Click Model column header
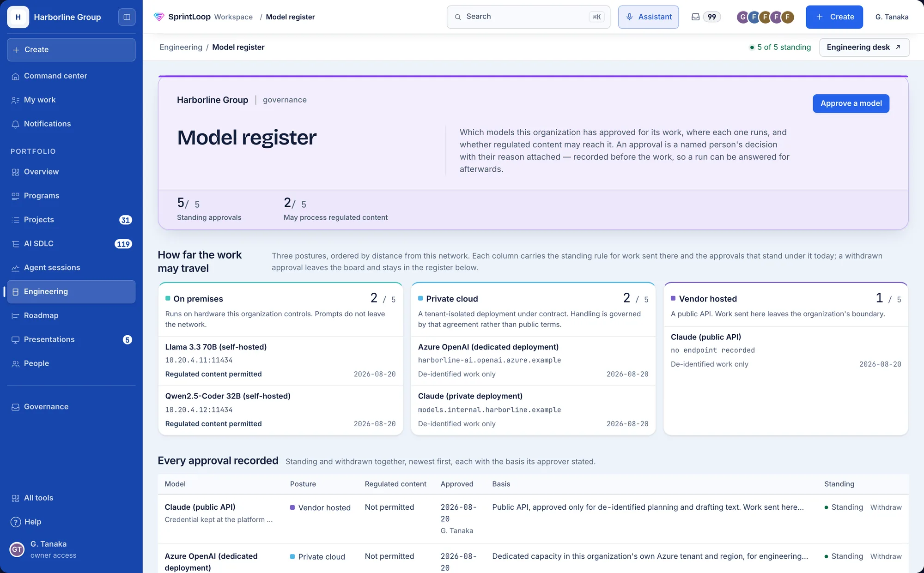 point(175,484)
